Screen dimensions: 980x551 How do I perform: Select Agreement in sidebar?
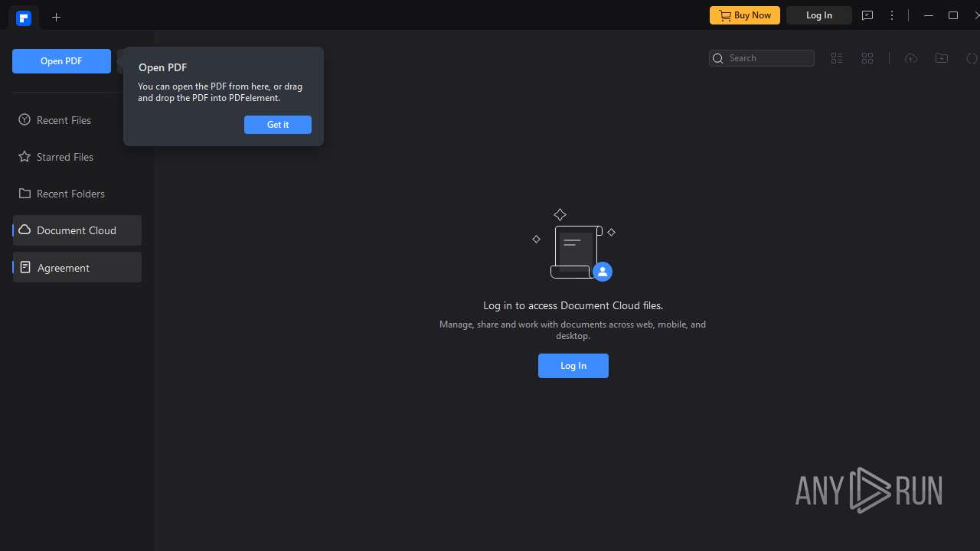pos(77,268)
